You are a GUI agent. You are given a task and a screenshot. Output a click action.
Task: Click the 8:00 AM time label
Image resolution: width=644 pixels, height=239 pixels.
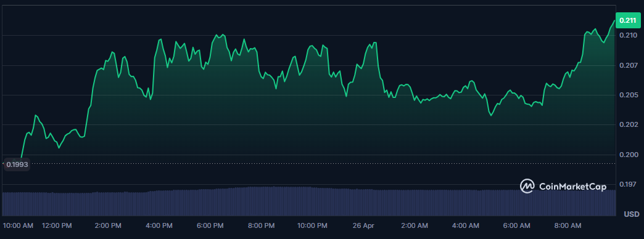[568, 226]
